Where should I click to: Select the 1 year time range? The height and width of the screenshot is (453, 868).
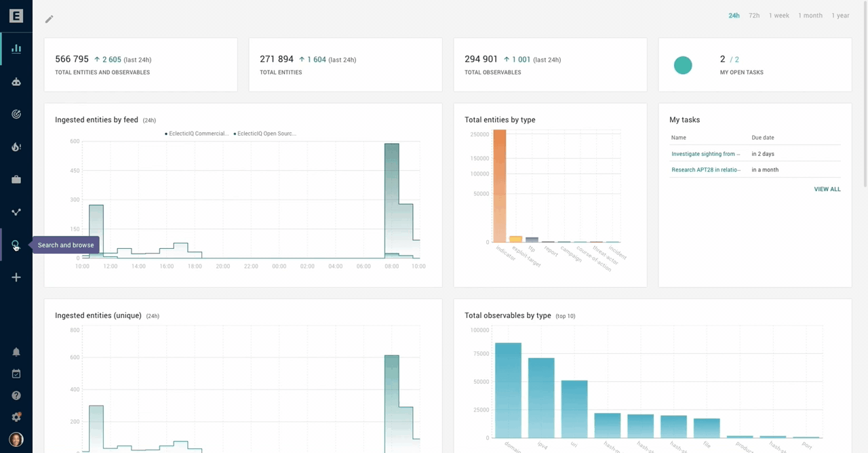[840, 16]
